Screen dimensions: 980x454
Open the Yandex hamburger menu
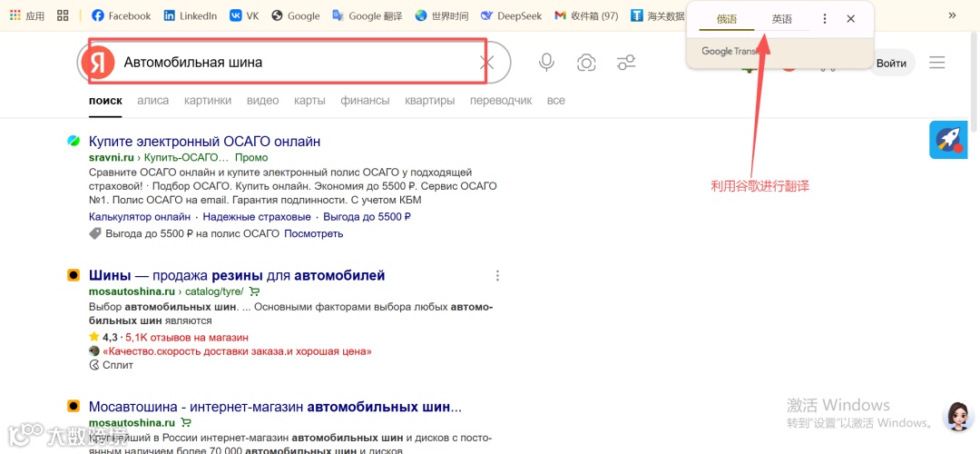coord(936,63)
